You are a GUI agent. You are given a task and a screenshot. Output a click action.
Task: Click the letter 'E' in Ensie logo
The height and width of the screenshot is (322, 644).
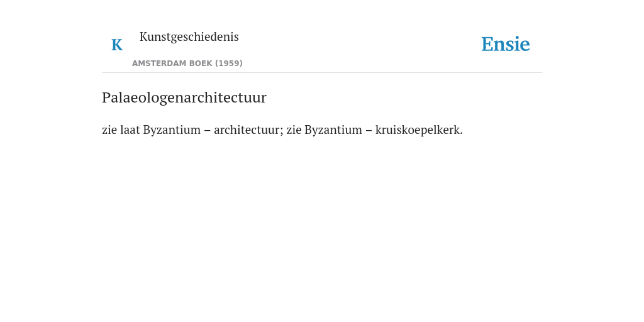[487, 44]
